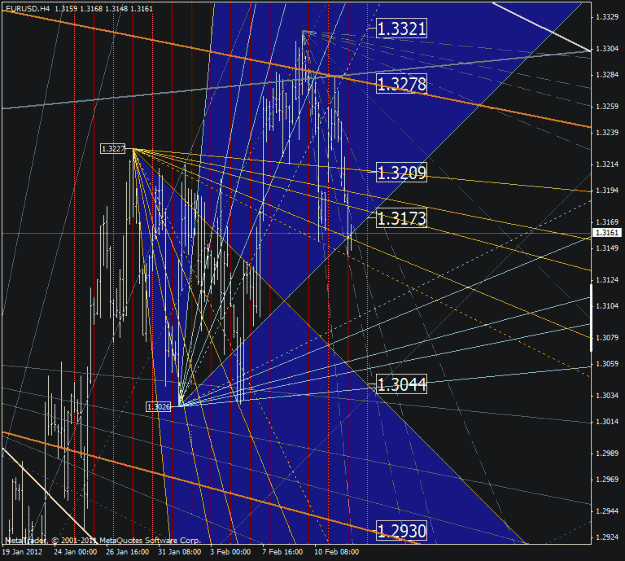Image resolution: width=625 pixels, height=561 pixels.
Task: Click the 1.2969 value on price axis
Action: (607, 479)
